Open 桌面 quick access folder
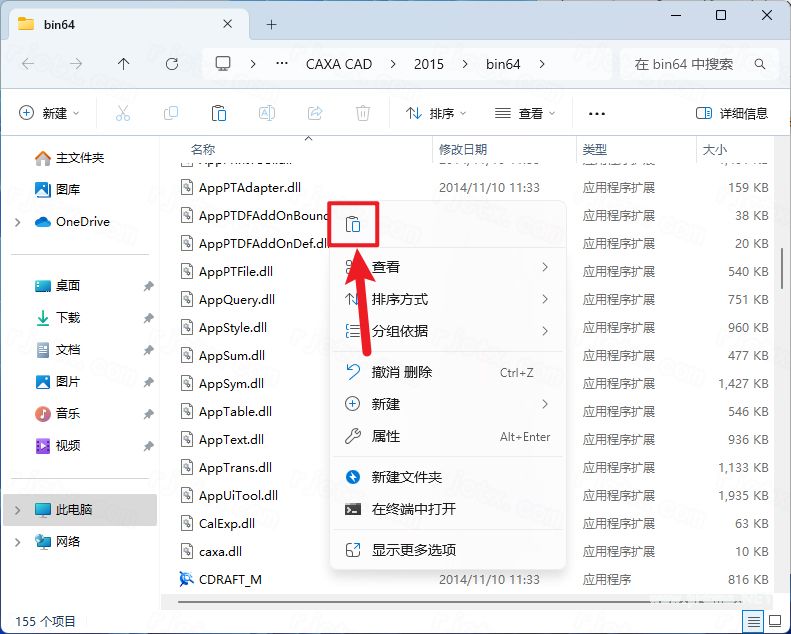This screenshot has height=634, width=791. (x=58, y=286)
